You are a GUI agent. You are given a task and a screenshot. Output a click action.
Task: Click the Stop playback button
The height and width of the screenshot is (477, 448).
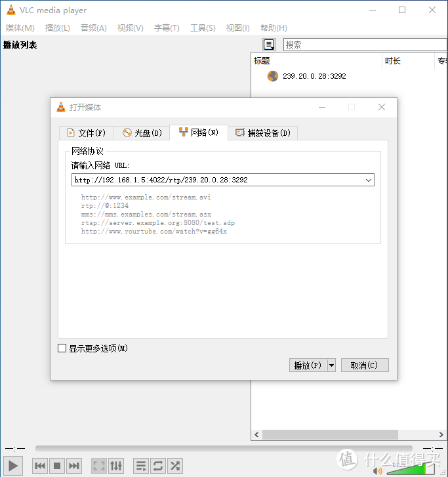(57, 466)
